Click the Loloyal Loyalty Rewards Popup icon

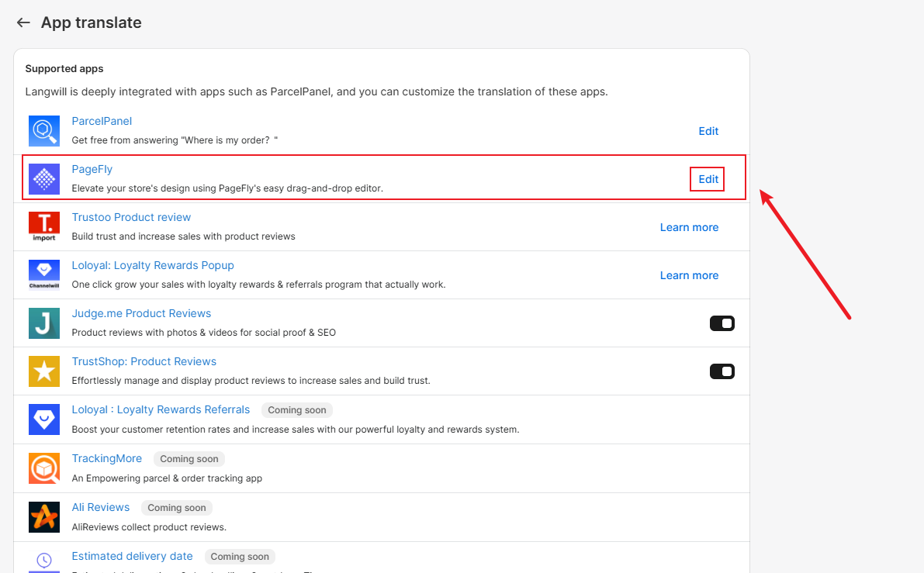tap(44, 275)
